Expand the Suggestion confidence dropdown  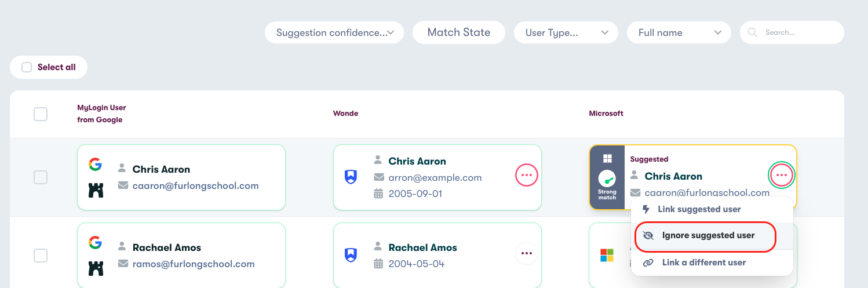click(334, 32)
